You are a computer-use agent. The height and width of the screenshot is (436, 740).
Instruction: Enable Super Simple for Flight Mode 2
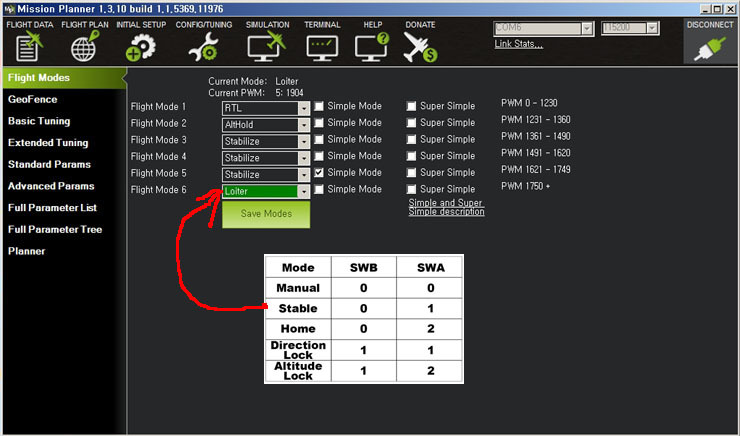click(412, 123)
